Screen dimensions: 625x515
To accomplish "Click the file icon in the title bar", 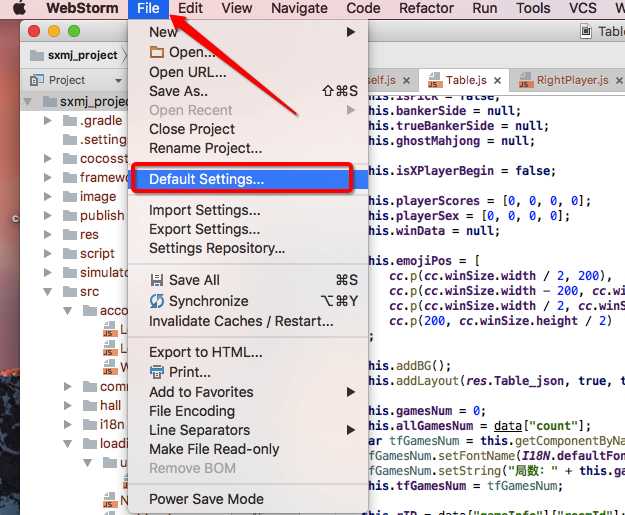I will click(586, 31).
